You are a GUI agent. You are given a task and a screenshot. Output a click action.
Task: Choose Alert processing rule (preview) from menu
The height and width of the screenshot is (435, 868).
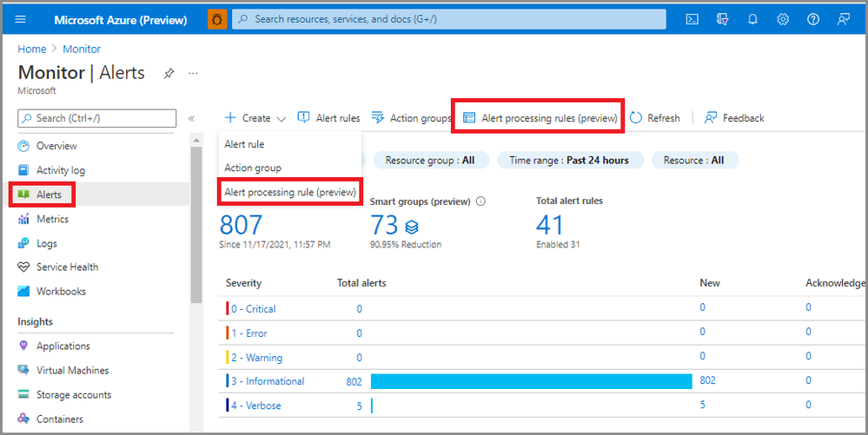pos(290,192)
